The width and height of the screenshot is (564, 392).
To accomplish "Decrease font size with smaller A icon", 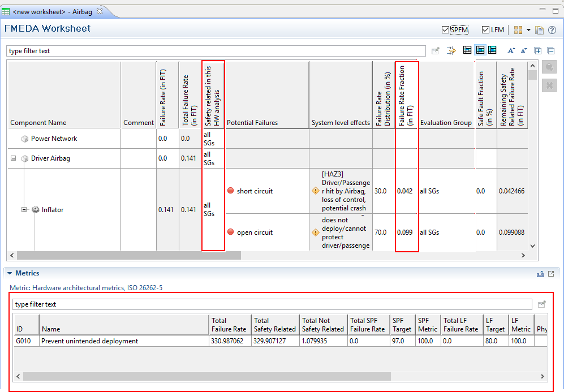I will (x=524, y=50).
